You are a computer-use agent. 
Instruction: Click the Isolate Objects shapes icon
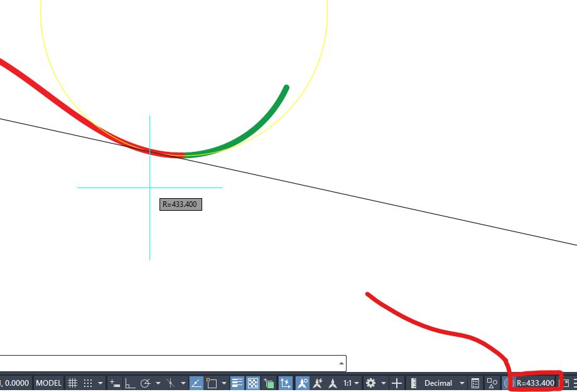click(492, 383)
